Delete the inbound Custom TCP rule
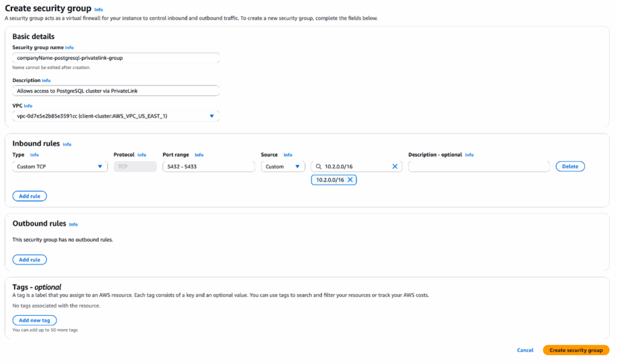 coord(569,166)
